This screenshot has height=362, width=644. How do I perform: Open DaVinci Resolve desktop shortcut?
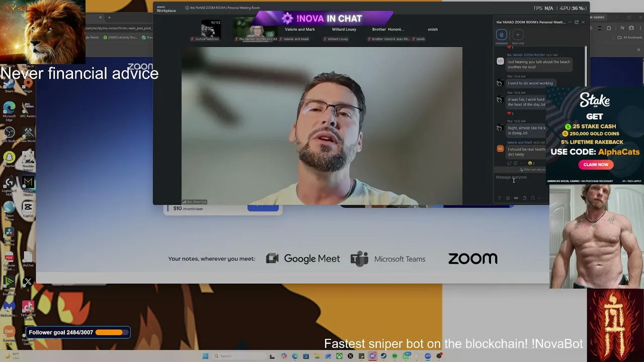[x=9, y=236]
